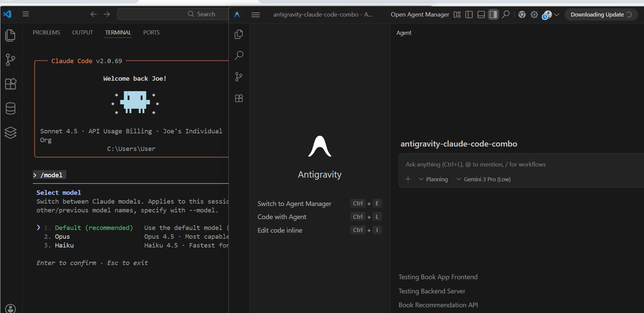Click the Ask anything input field
Image resolution: width=644 pixels, height=313 pixels.
(x=521, y=164)
